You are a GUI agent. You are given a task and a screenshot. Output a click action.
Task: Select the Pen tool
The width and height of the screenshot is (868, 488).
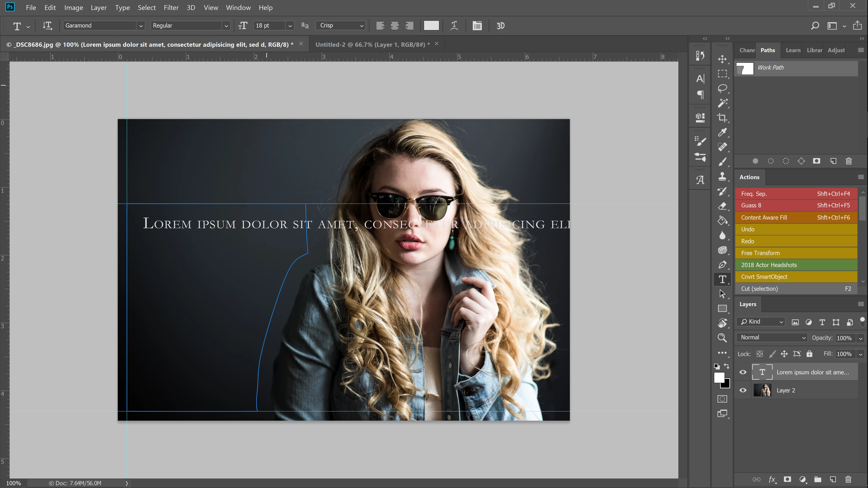(x=722, y=265)
